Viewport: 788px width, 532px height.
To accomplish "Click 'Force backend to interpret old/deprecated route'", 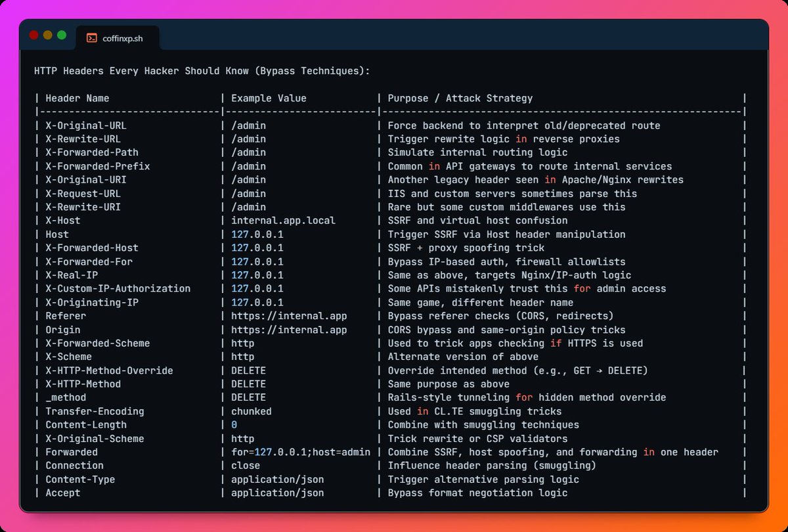I will tap(524, 125).
